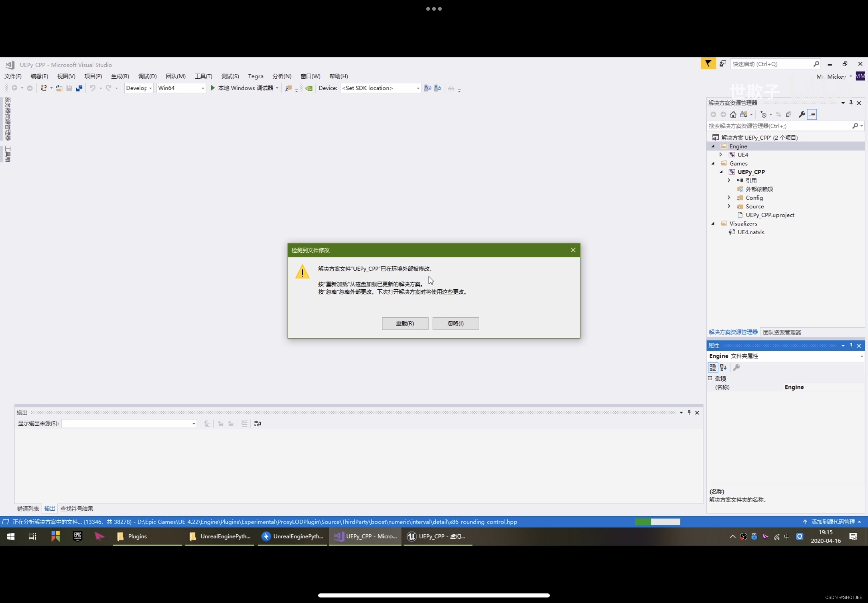Pin the Solution Explorer panel
The image size is (868, 603).
[x=851, y=103]
